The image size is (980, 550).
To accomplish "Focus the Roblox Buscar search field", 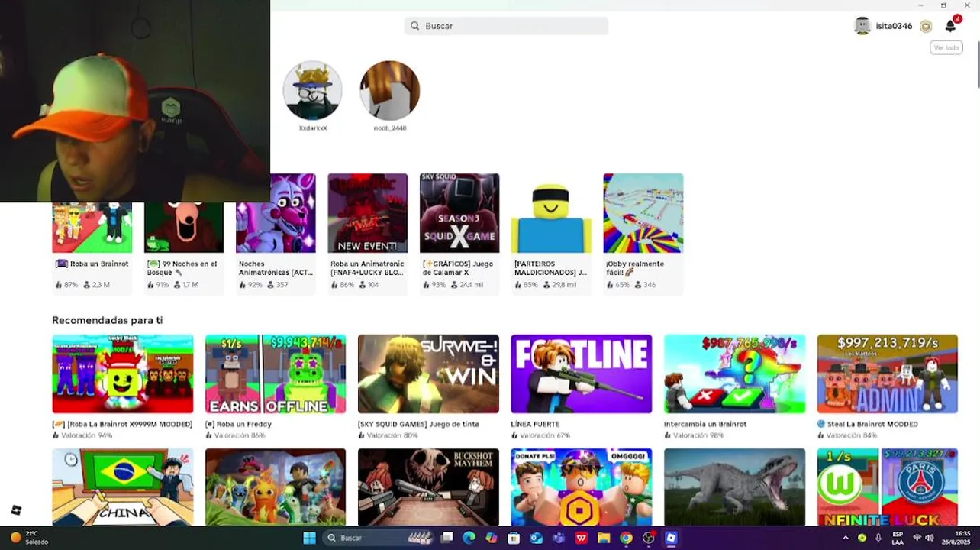I will (x=506, y=26).
